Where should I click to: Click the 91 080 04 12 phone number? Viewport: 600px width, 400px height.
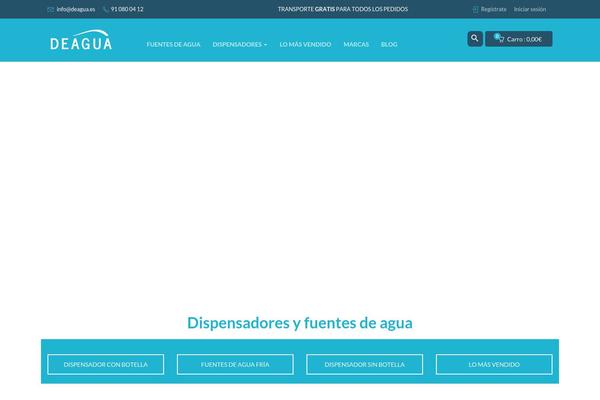pyautogui.click(x=127, y=9)
